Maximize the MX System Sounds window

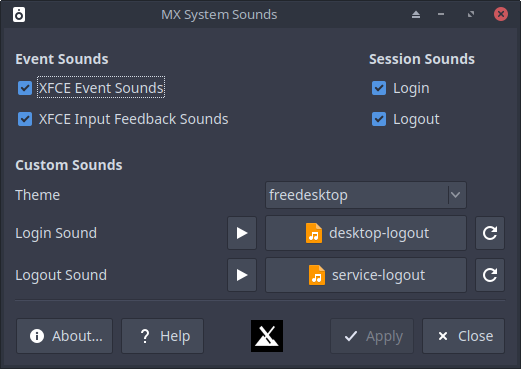click(471, 14)
